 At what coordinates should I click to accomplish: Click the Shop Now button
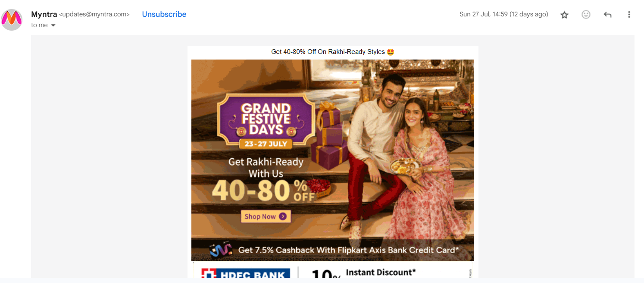[x=266, y=217]
